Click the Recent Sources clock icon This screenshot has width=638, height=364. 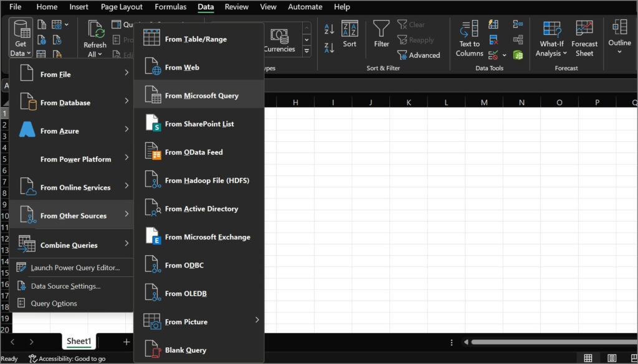click(x=57, y=40)
